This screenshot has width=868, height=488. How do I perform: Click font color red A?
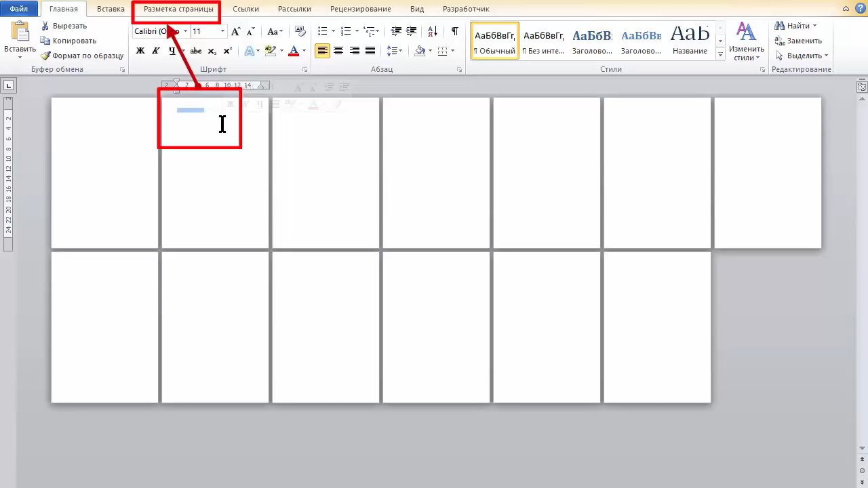click(x=294, y=51)
